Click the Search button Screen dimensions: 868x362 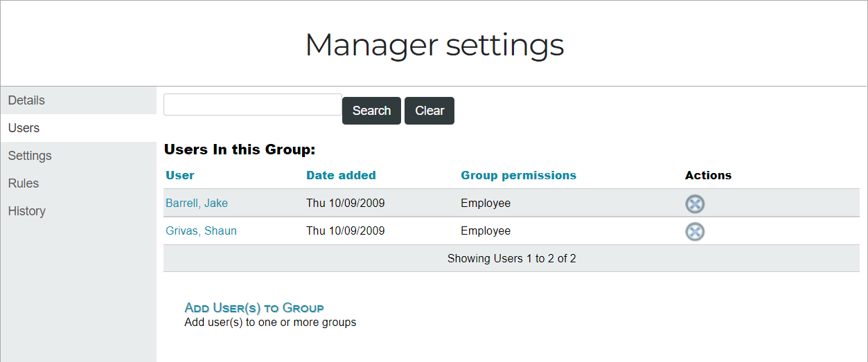371,111
